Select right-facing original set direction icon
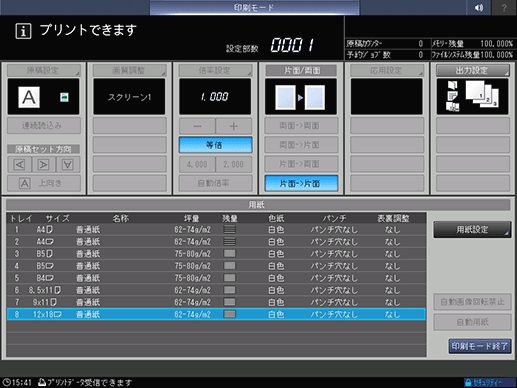The height and width of the screenshot is (388, 517). tap(44, 165)
